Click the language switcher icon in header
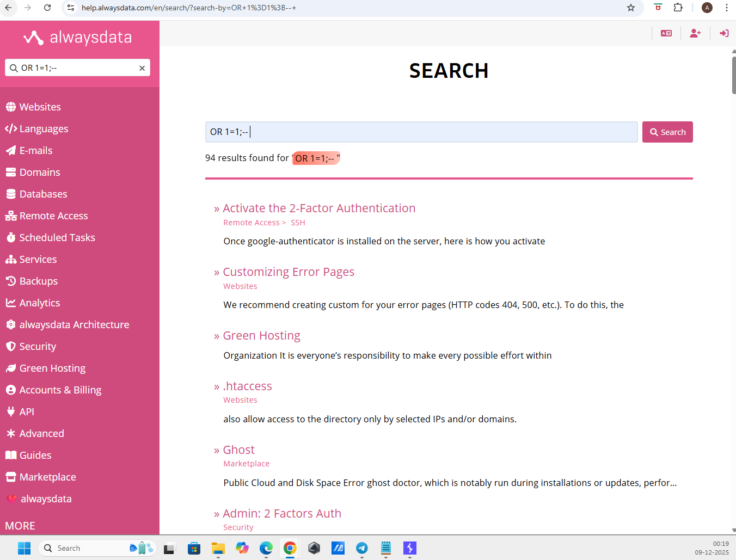Image resolution: width=736 pixels, height=560 pixels. click(666, 33)
